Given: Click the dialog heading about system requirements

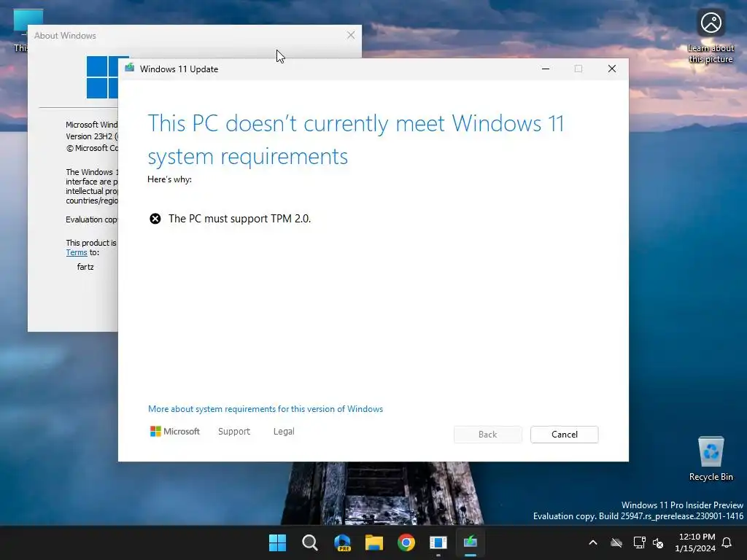Looking at the screenshot, I should coord(356,139).
